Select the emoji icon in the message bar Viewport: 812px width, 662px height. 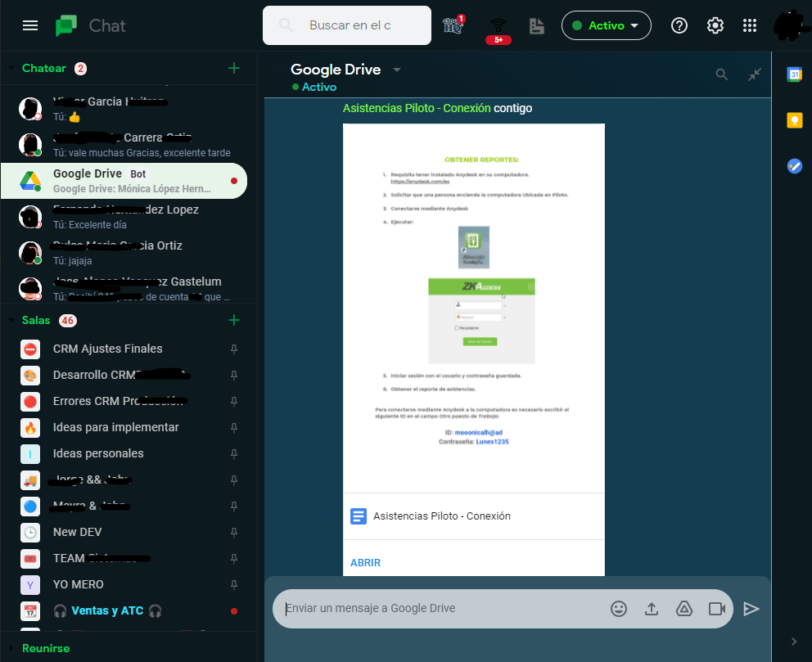pos(619,609)
